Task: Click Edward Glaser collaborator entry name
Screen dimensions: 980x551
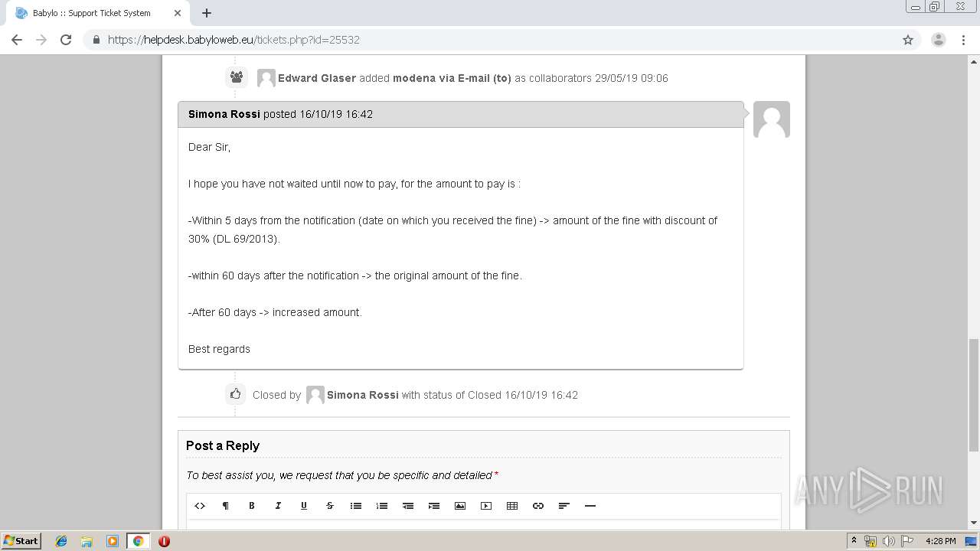Action: [x=317, y=78]
